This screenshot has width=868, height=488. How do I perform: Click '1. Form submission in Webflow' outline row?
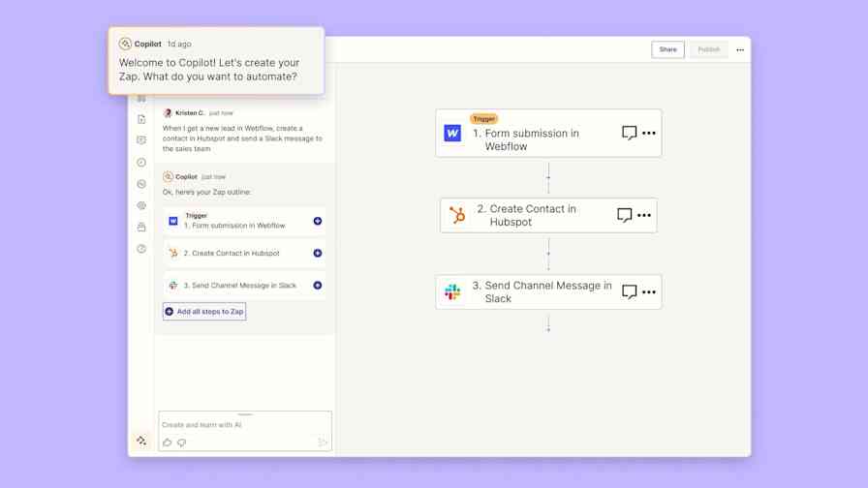[x=244, y=221]
